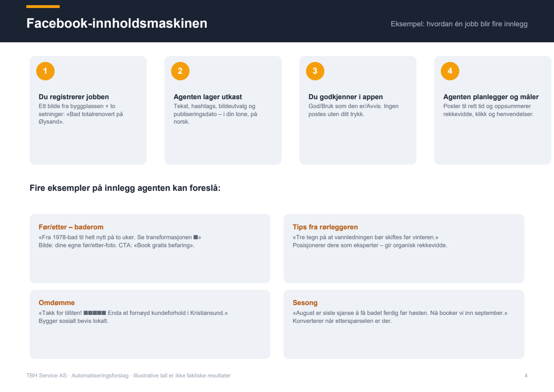554x392 pixels.
Task: Click the emoji square after «transformasjonen»
Action: tap(196, 237)
